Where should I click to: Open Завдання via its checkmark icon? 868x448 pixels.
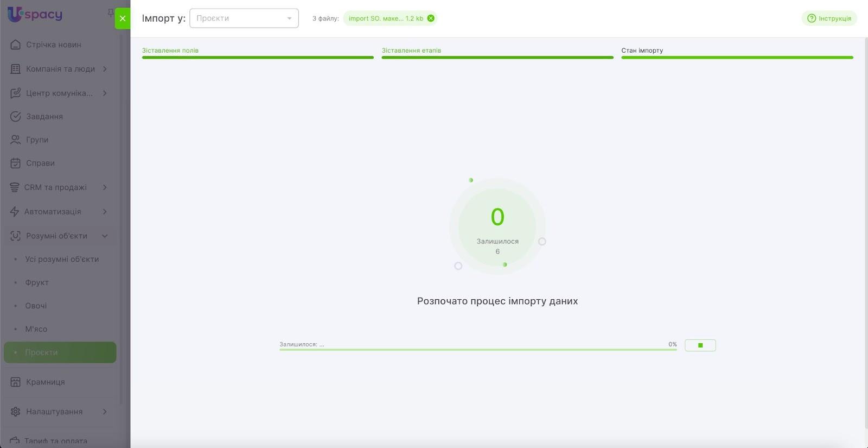click(16, 116)
